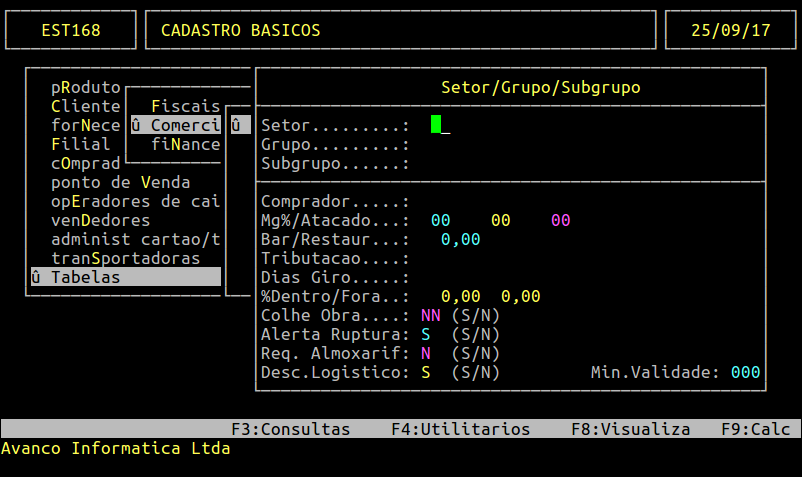
Task: Click the Min.Validade label
Action: click(656, 372)
